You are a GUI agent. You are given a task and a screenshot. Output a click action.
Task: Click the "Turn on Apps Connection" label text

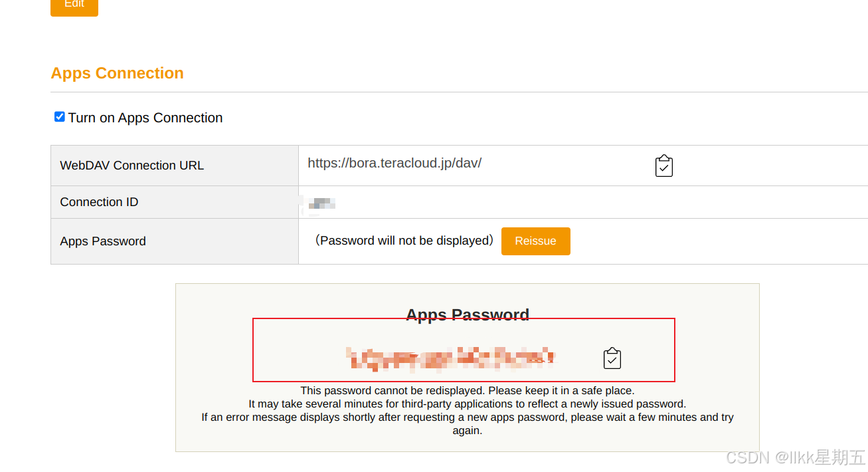[145, 118]
